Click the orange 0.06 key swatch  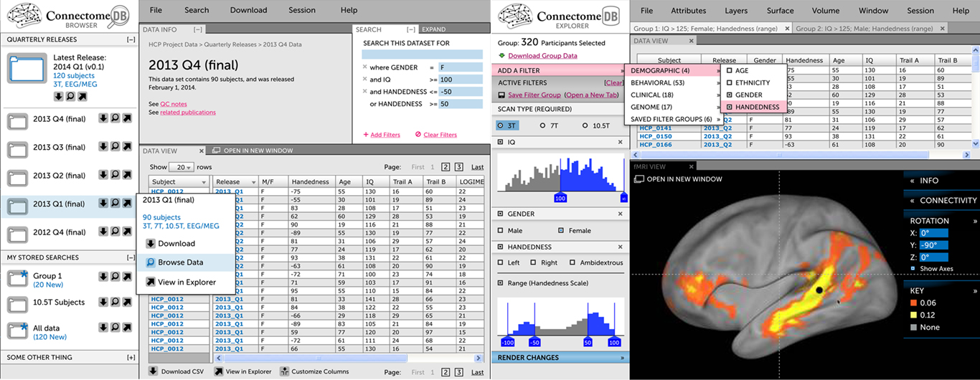[x=913, y=303]
